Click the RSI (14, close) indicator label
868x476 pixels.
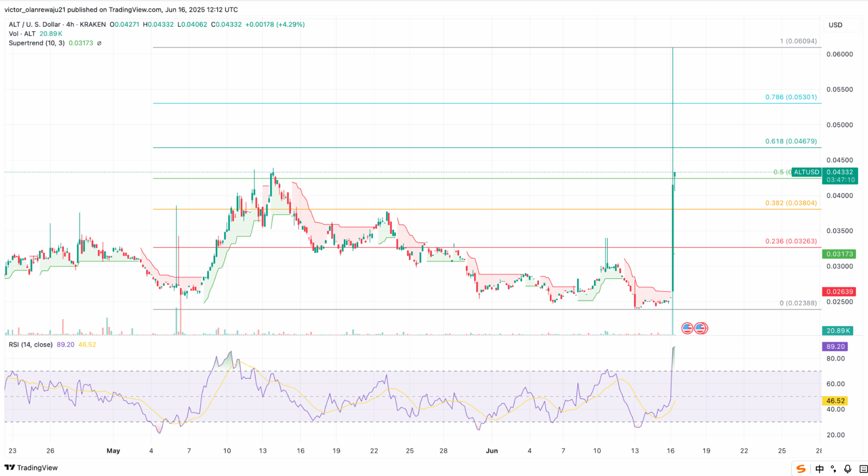[30, 345]
